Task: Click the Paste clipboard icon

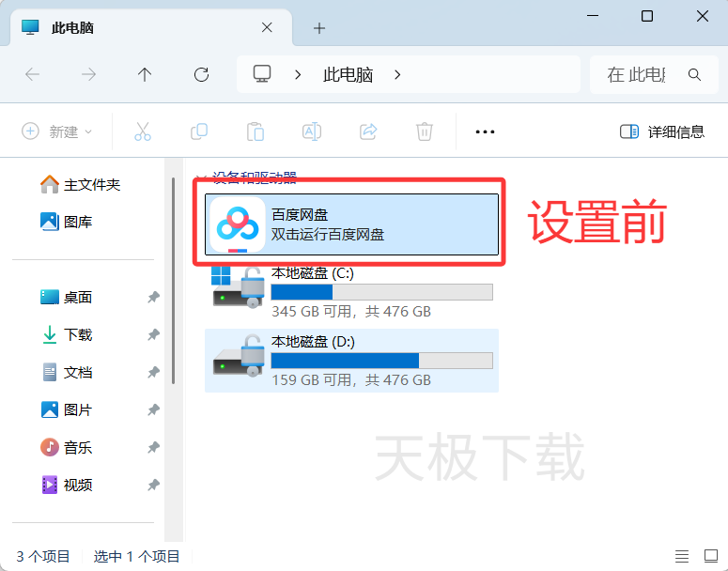Action: (256, 131)
